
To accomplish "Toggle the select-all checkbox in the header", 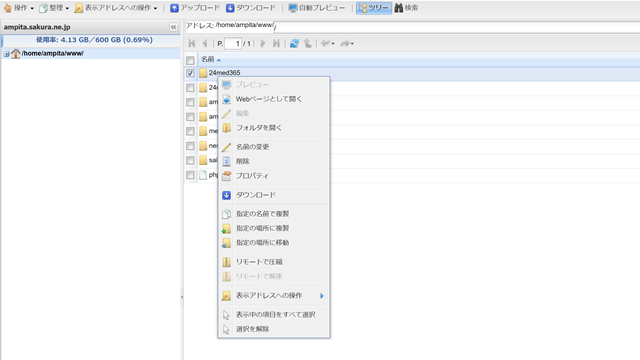I will coord(190,60).
